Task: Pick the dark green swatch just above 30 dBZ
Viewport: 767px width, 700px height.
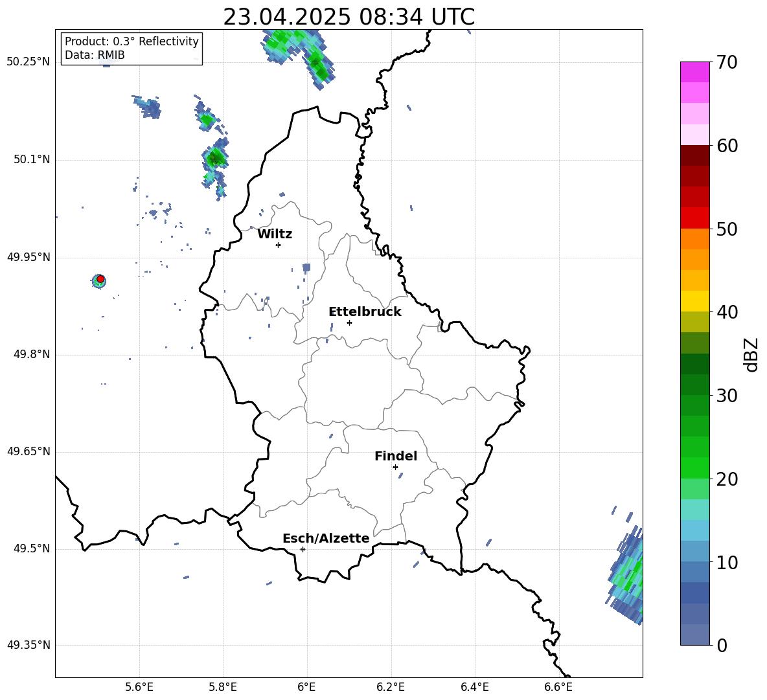Action: click(x=695, y=385)
